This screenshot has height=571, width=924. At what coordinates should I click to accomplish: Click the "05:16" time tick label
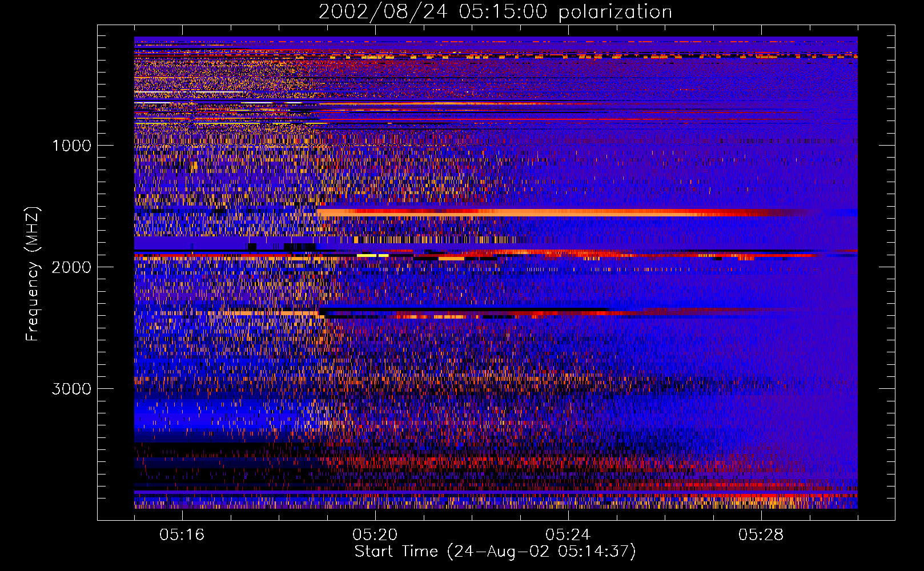182,535
